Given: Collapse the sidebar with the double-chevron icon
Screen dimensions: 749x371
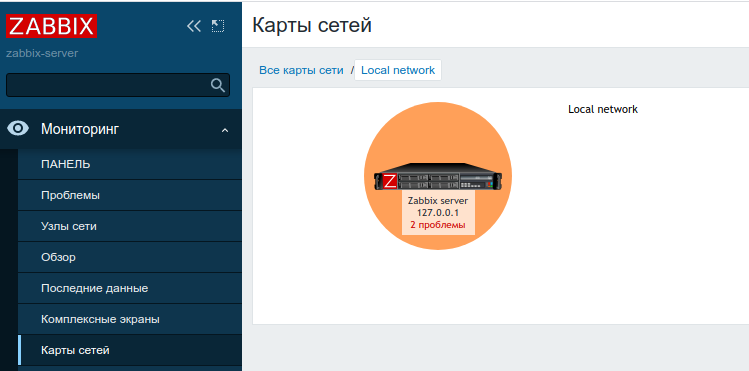Looking at the screenshot, I should pyautogui.click(x=193, y=26).
